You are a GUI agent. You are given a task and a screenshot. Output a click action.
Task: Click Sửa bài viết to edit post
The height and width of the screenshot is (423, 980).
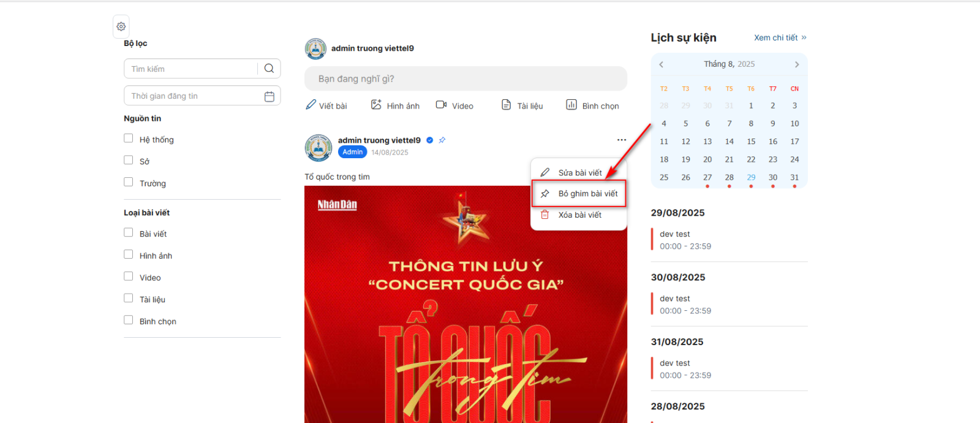click(x=579, y=173)
